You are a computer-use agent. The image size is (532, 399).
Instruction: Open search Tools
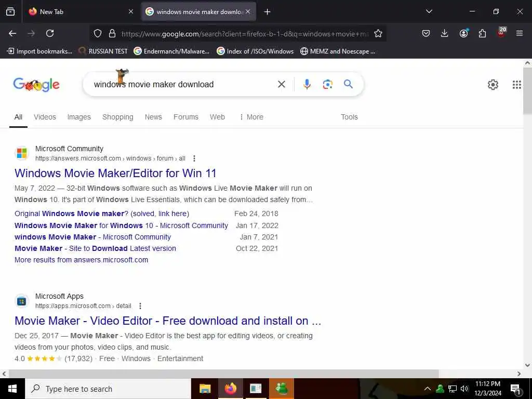pos(349,117)
